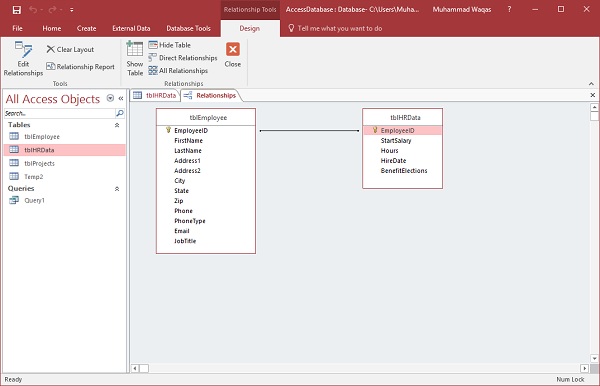Open the Database Tools tab
The image size is (600, 386).
coord(188,28)
